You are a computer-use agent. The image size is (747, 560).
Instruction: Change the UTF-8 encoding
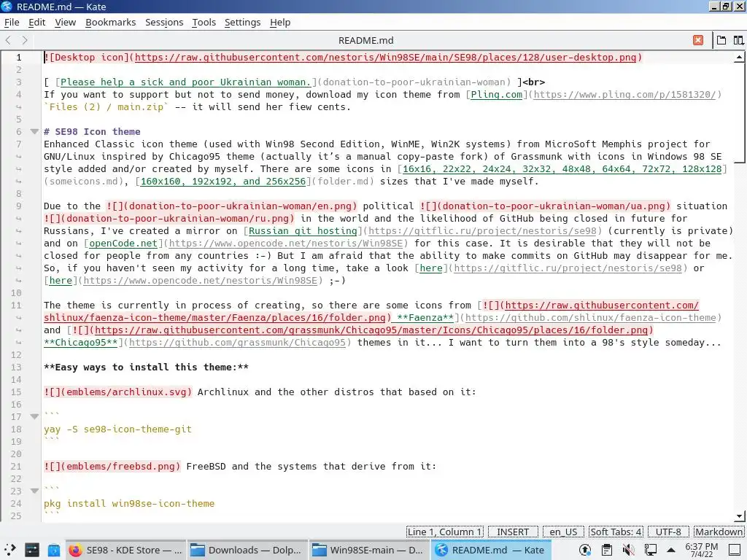(668, 532)
